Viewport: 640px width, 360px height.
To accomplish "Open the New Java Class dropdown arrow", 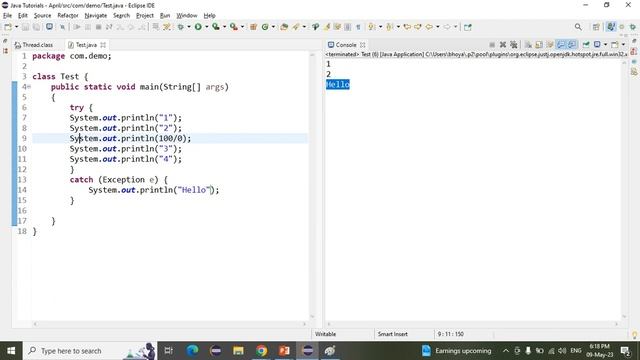I will click(x=273, y=27).
